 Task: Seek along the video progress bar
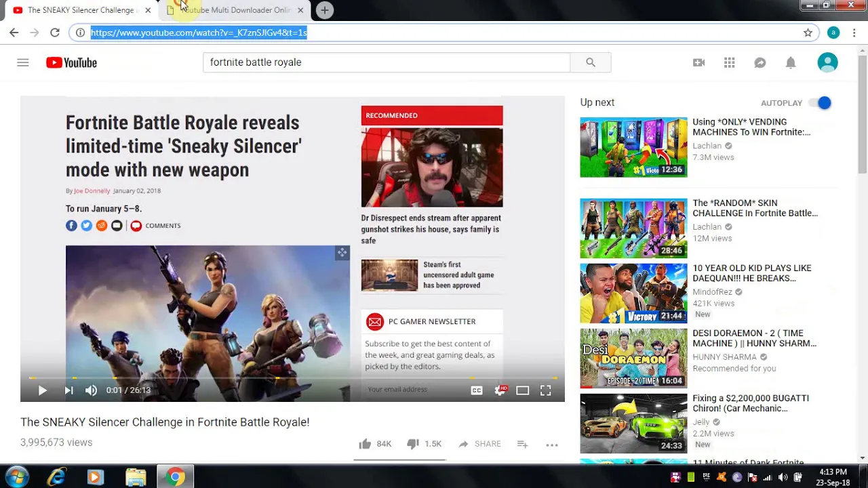click(x=292, y=378)
